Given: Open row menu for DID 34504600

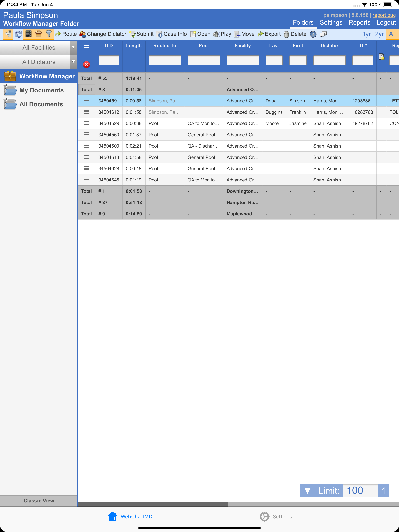Looking at the screenshot, I should pyautogui.click(x=86, y=146).
